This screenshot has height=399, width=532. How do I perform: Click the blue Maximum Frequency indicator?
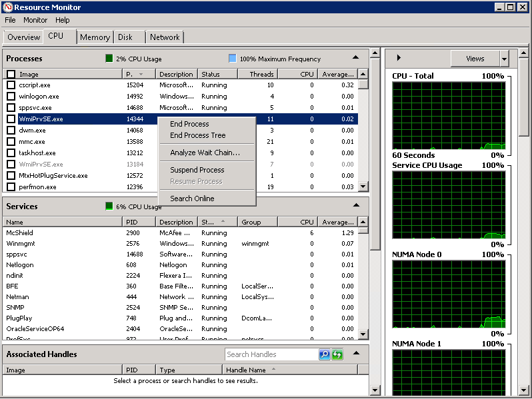tap(232, 59)
